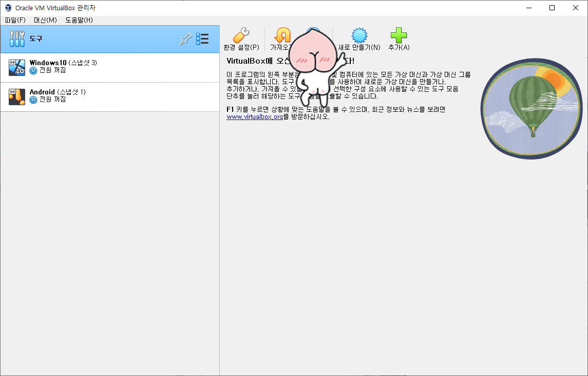Click the hot air balloon welcome image

click(x=532, y=109)
